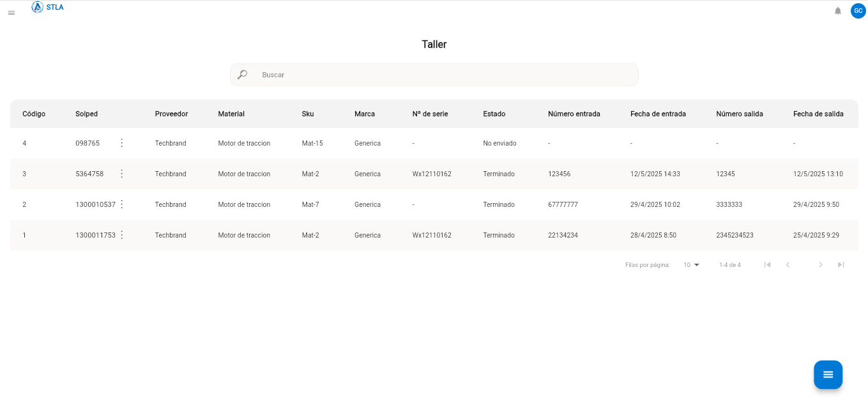This screenshot has width=868, height=403.
Task: Click Solped value 1300010537
Action: click(95, 204)
